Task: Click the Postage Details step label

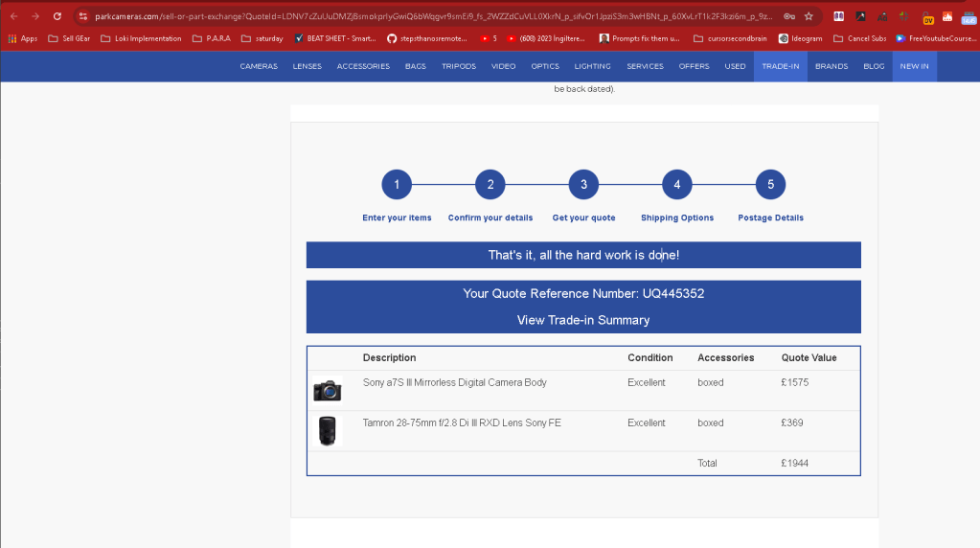Action: click(770, 218)
